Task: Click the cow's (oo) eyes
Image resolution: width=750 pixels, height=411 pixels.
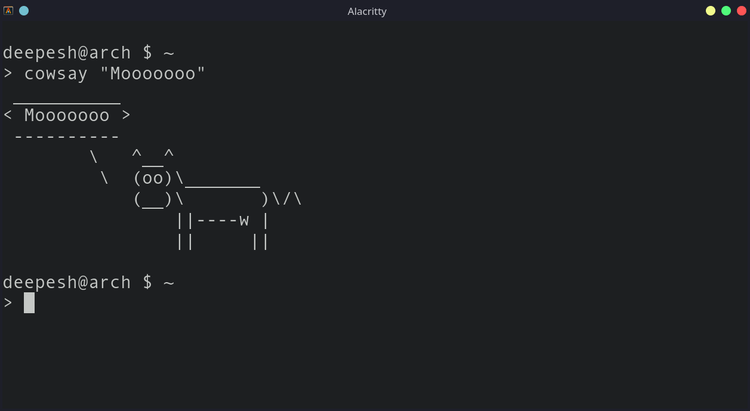Action: pyautogui.click(x=153, y=178)
